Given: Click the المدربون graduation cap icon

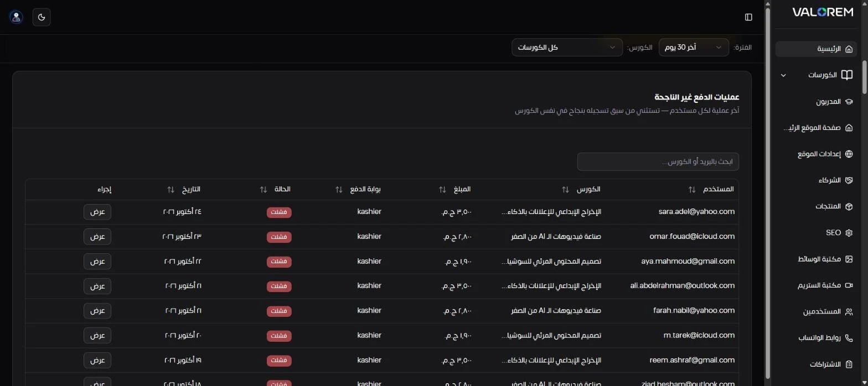Looking at the screenshot, I should 849,102.
